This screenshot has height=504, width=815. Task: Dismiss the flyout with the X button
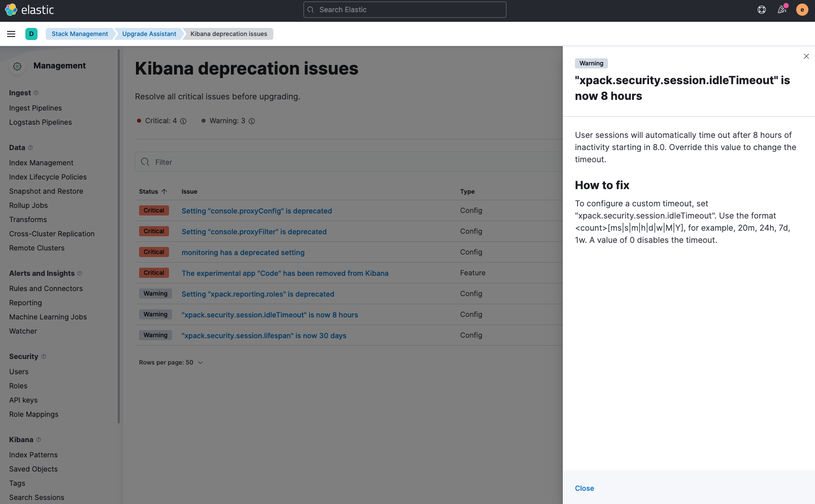806,56
